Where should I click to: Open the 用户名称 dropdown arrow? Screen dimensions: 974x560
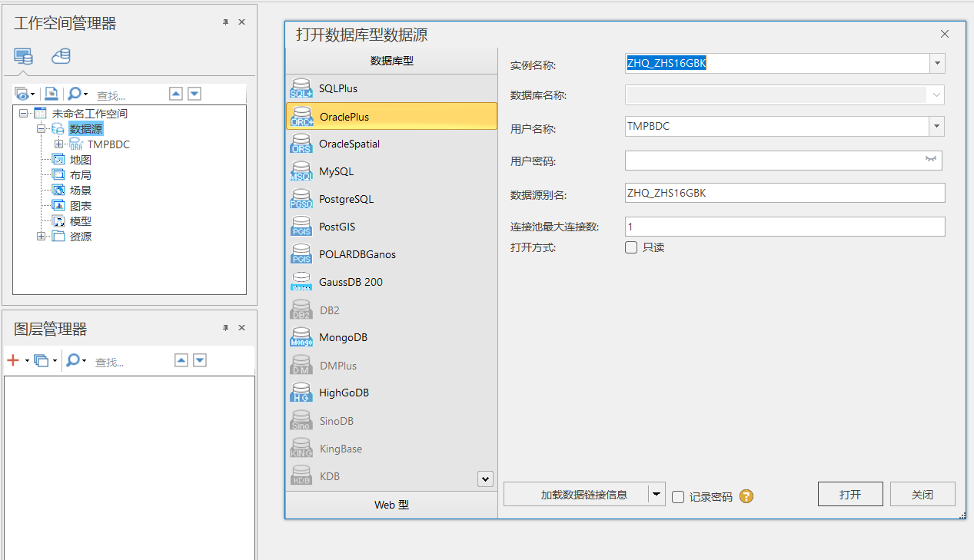coord(937,126)
